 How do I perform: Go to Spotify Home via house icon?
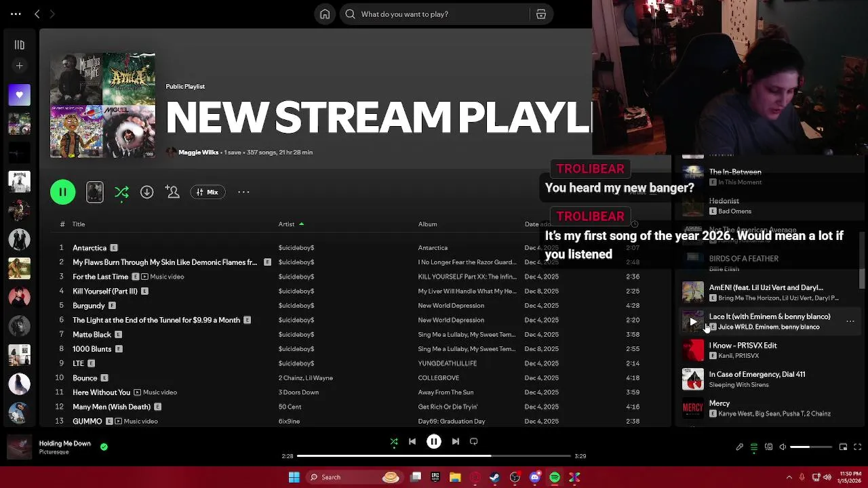tap(325, 14)
